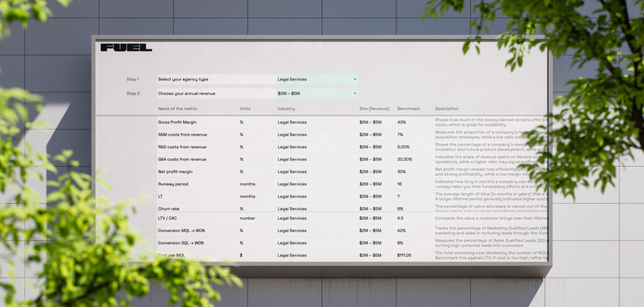Click the 'Industry' column header

[x=286, y=109]
